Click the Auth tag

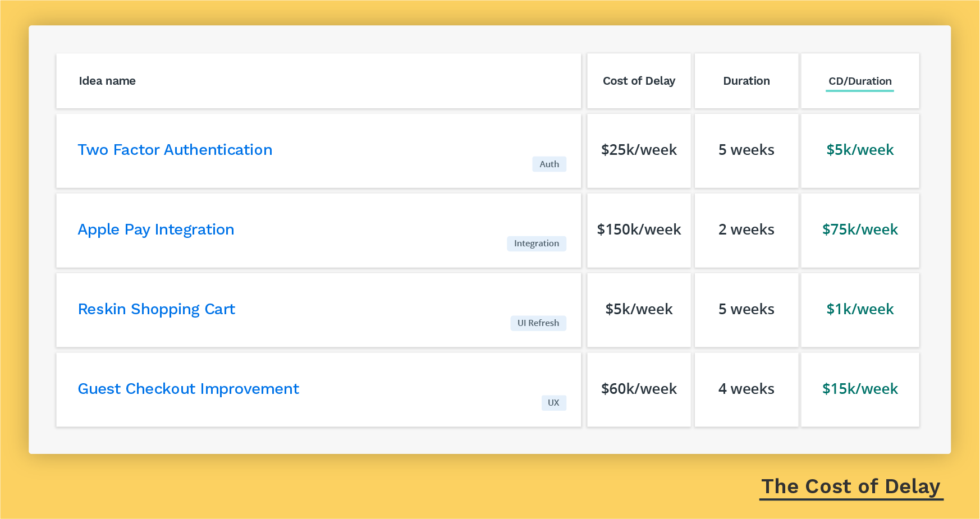click(549, 164)
